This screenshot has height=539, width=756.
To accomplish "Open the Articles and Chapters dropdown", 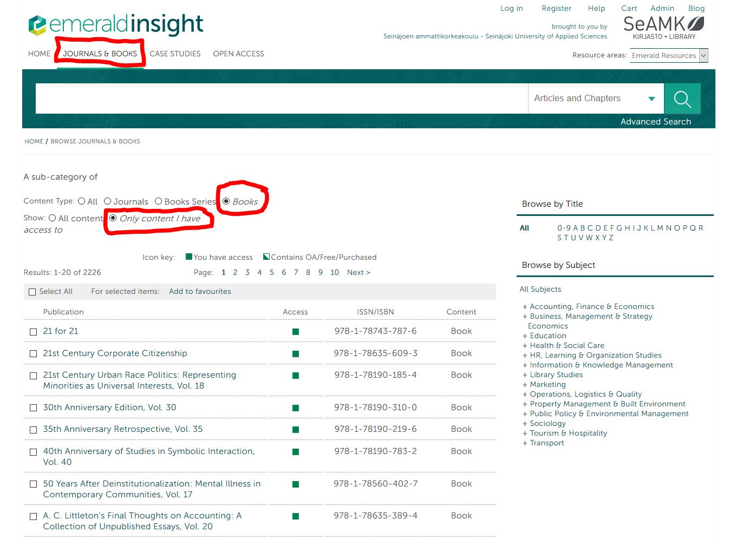I will coord(596,98).
